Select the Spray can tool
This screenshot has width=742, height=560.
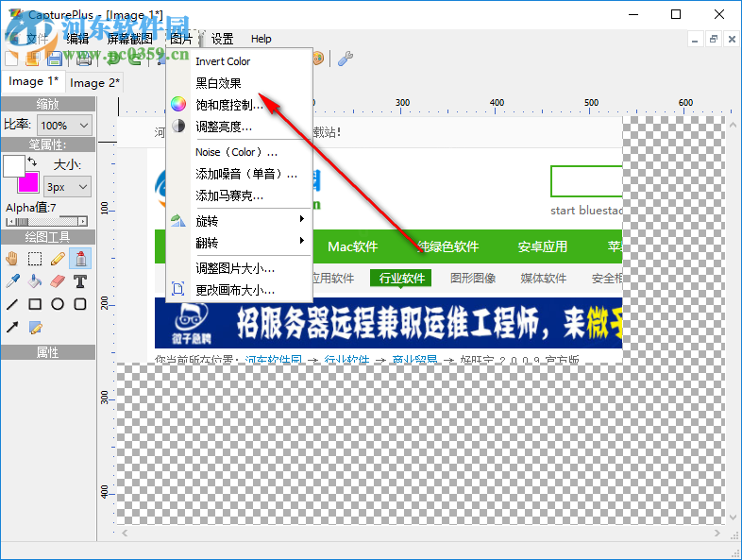click(80, 259)
